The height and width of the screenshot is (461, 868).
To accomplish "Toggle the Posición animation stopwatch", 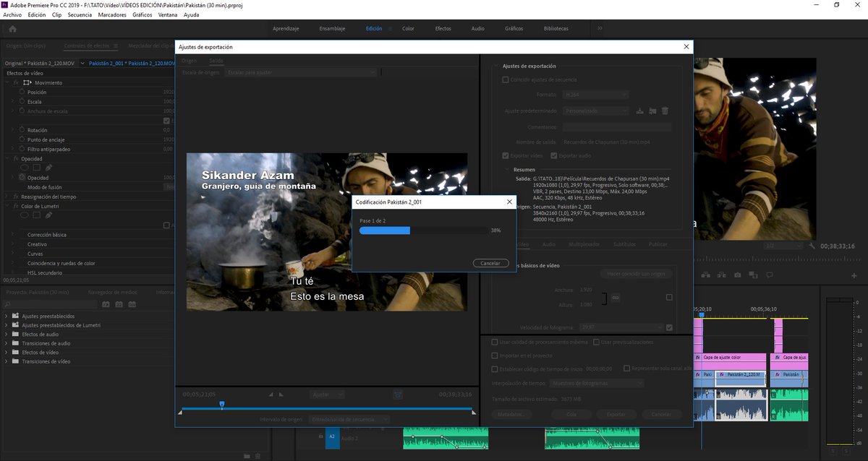I will pyautogui.click(x=22, y=92).
